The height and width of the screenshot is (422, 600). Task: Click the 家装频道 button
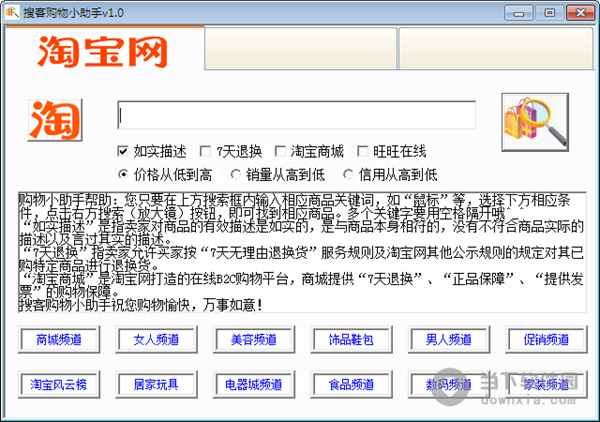pyautogui.click(x=546, y=384)
